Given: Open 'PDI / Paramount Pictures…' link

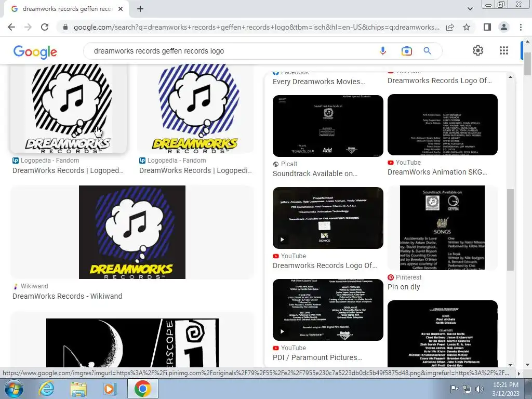Looking at the screenshot, I should point(317,357).
